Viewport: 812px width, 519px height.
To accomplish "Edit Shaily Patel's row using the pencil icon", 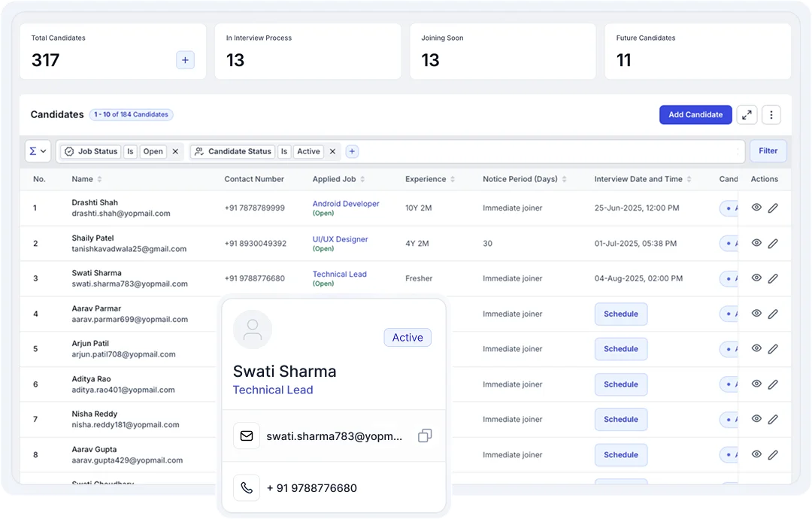I will (773, 244).
